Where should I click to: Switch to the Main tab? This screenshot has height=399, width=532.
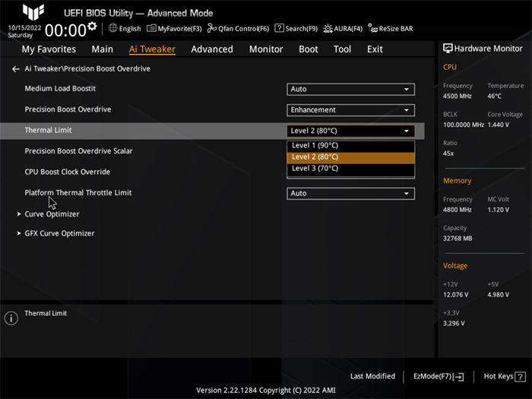coord(102,49)
